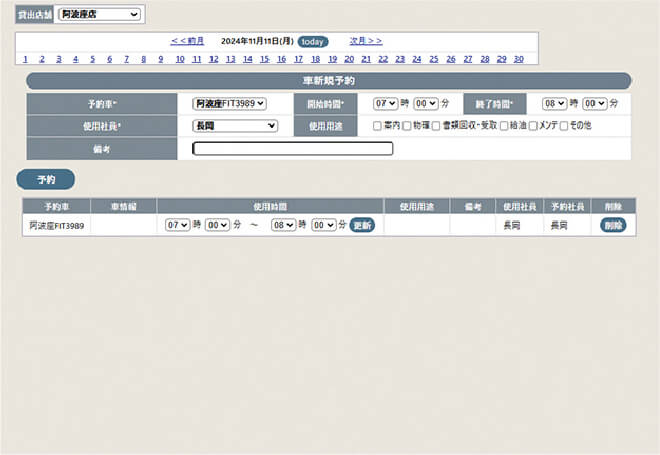
Task: Open the 開始時間 hour dropdown in the form
Action: 386,103
